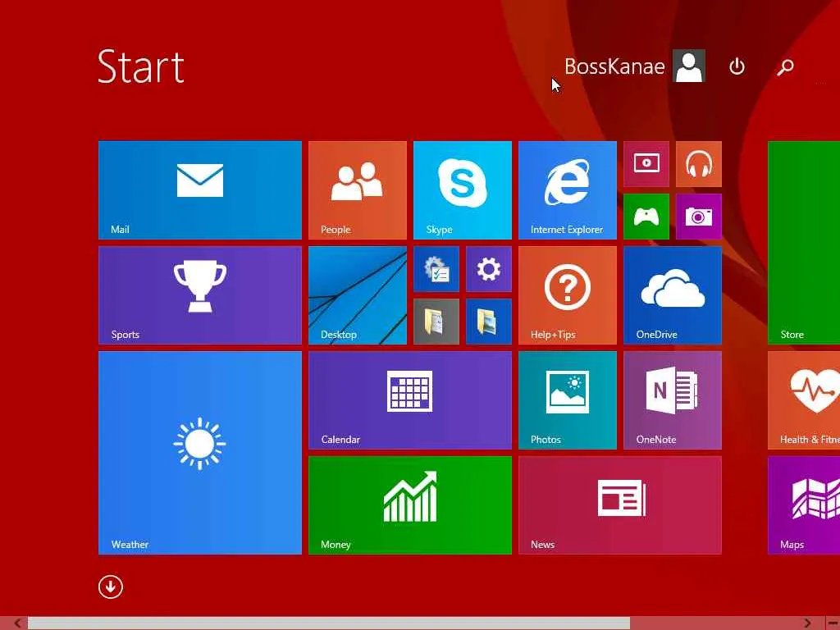Image resolution: width=840 pixels, height=630 pixels.
Task: Open the Music headphones tile
Action: tap(699, 164)
